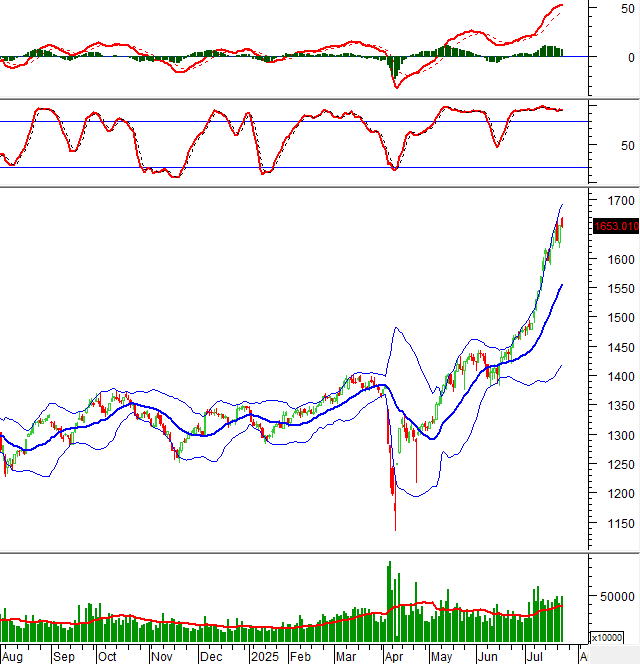
Task: Select the Sep month label on time axis
Action: coord(64,657)
